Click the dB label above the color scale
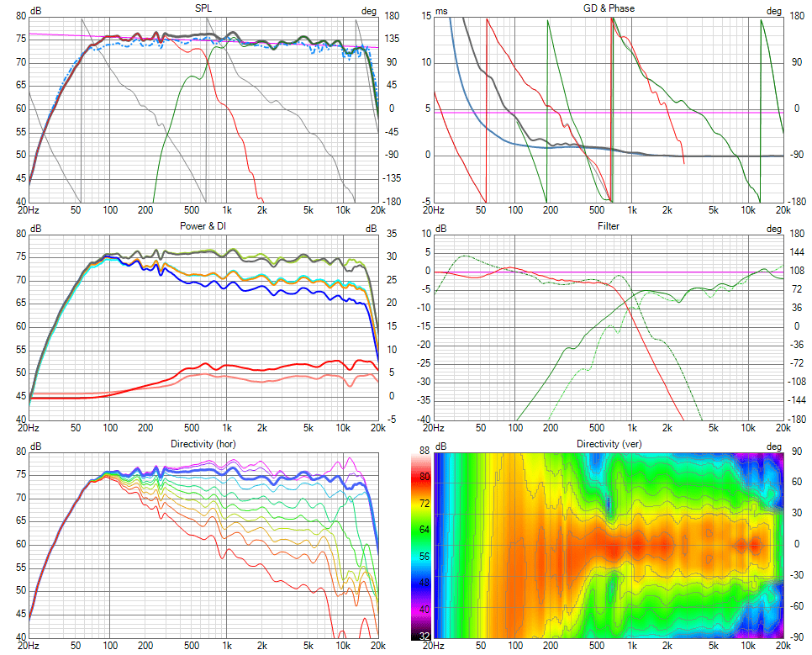Viewport: 812px width, 655px height. pos(441,446)
